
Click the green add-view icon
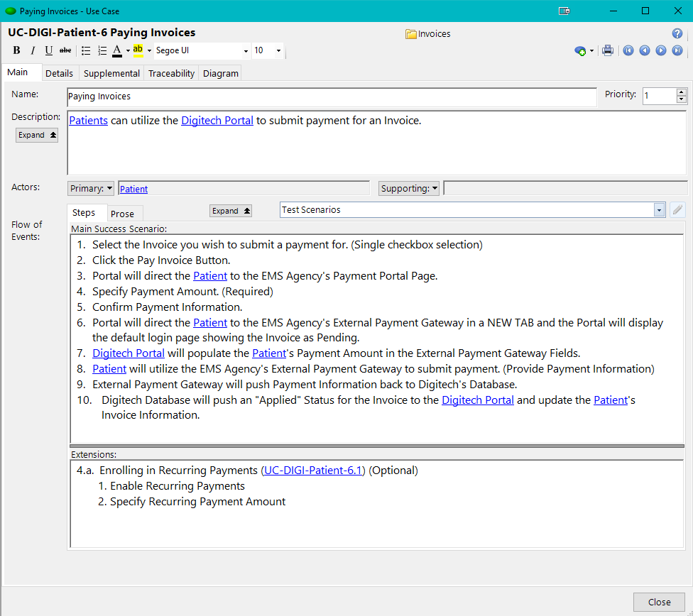coord(580,51)
